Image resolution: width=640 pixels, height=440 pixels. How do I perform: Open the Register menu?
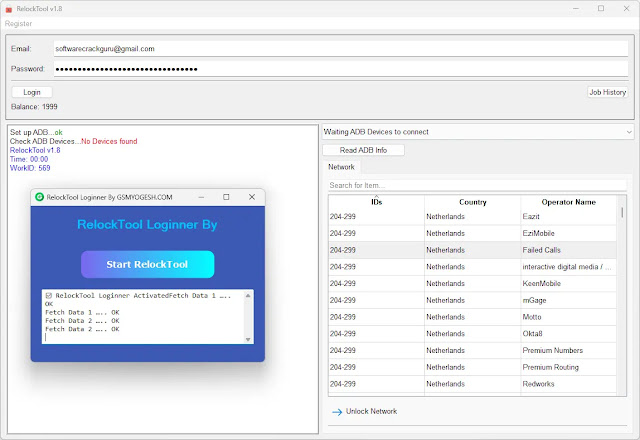pyautogui.click(x=19, y=23)
